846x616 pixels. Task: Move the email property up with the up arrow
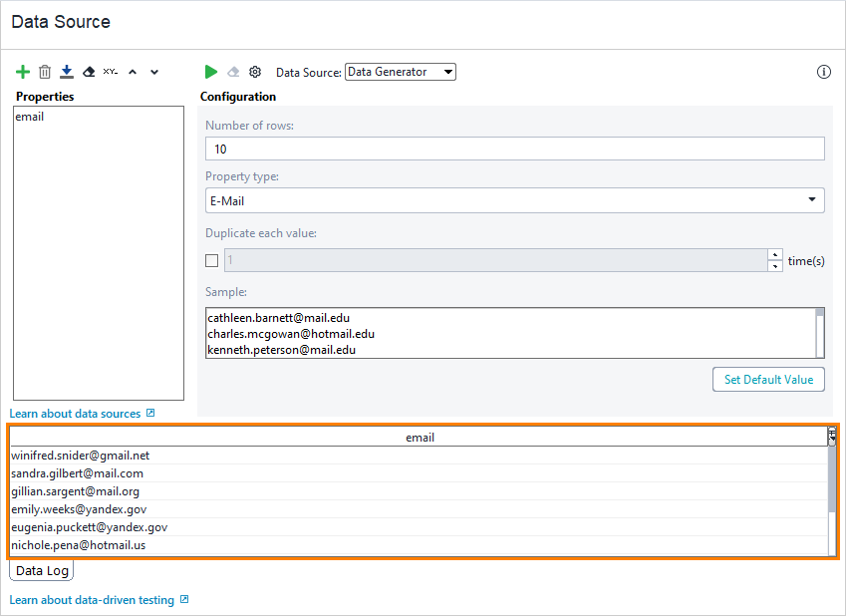pos(132,71)
